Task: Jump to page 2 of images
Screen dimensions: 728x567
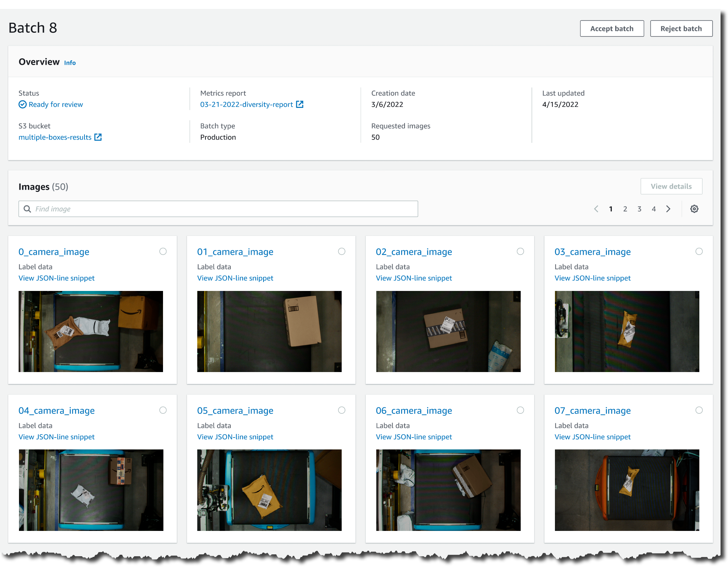Action: click(x=625, y=209)
